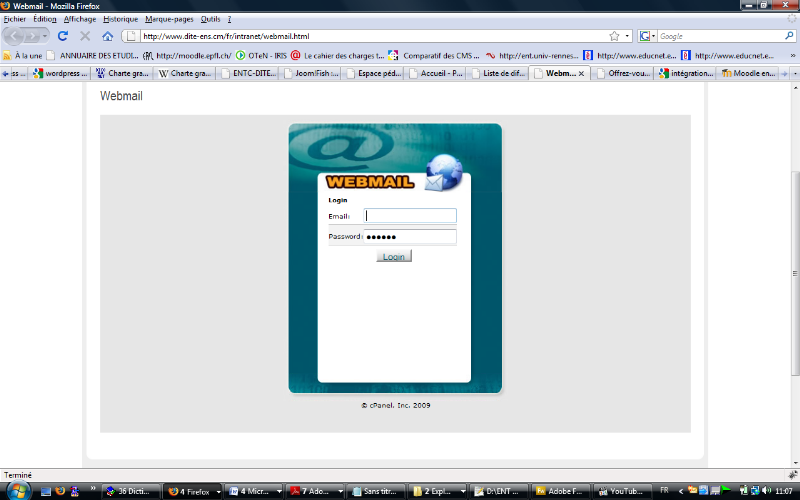Open '36 Dicti...' taskbar button
The image size is (800, 500).
(131, 491)
